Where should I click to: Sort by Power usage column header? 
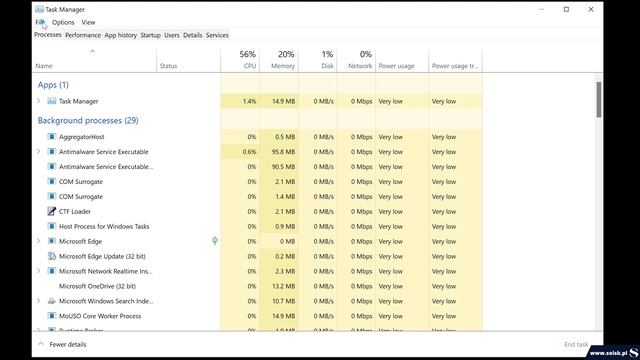point(402,60)
